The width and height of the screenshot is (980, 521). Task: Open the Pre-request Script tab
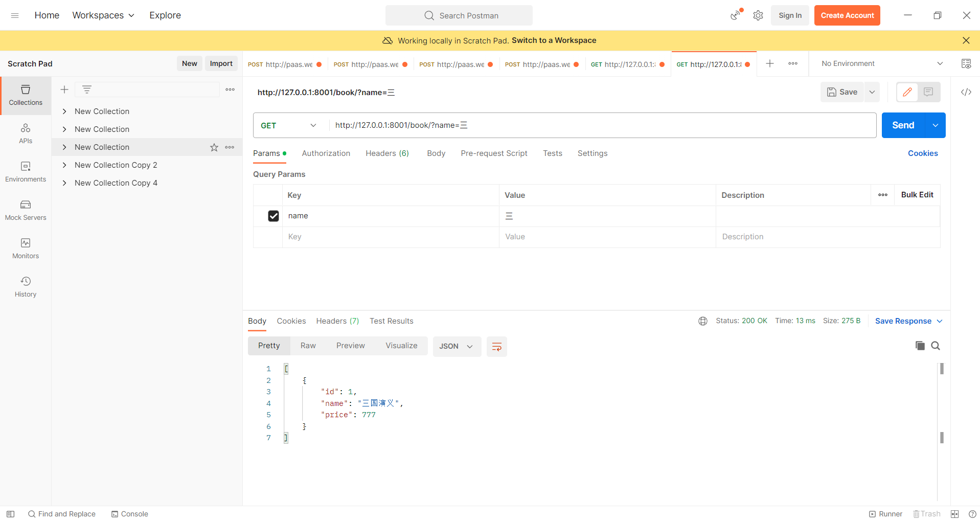tap(494, 153)
